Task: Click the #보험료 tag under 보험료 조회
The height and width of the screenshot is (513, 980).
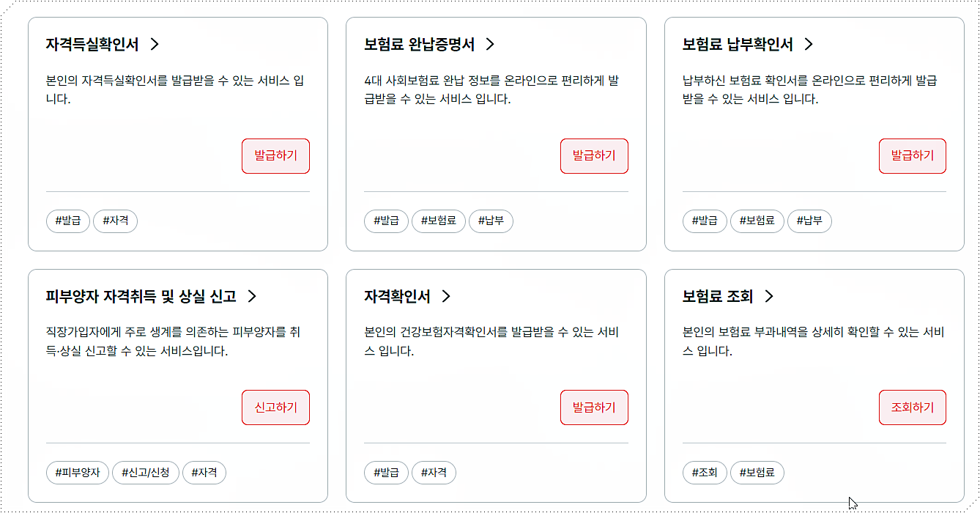Action: point(757,473)
